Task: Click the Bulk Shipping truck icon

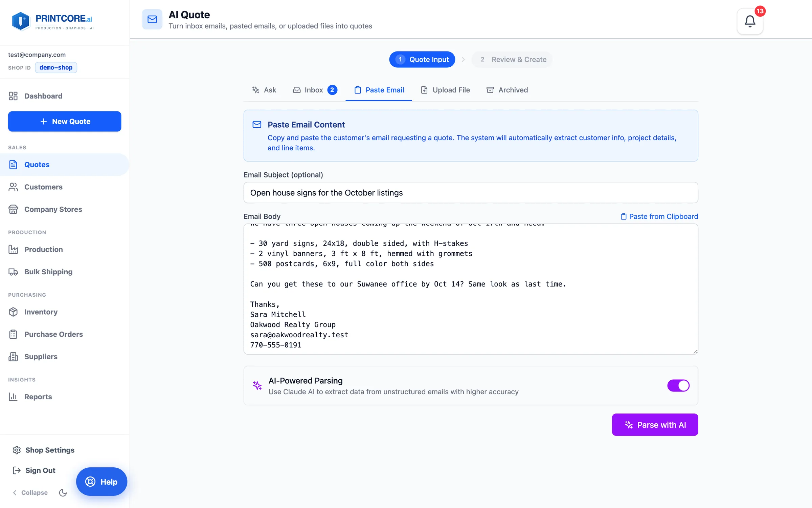Action: (13, 272)
